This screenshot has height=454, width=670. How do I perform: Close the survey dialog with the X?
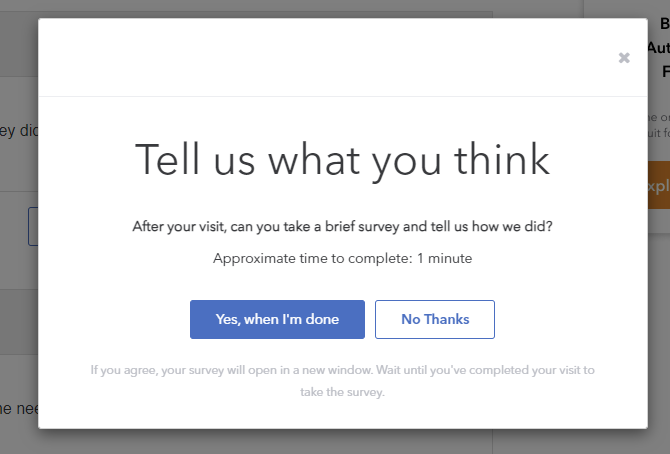pos(624,58)
